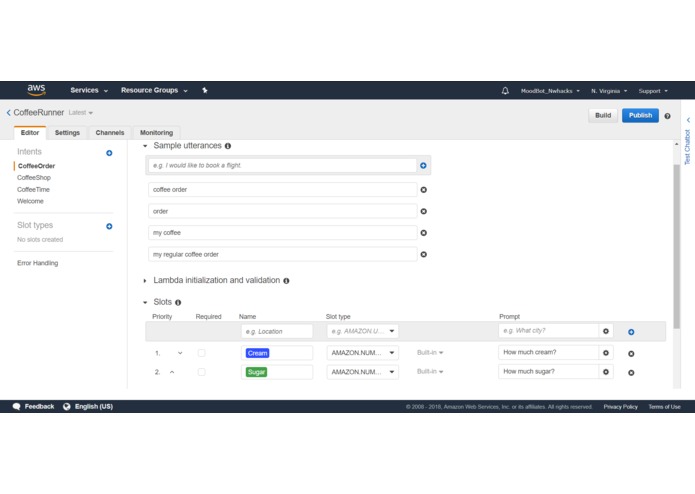Open the MoodBot_Nwhacks account menu
Image resolution: width=695 pixels, height=494 pixels.
click(x=550, y=91)
